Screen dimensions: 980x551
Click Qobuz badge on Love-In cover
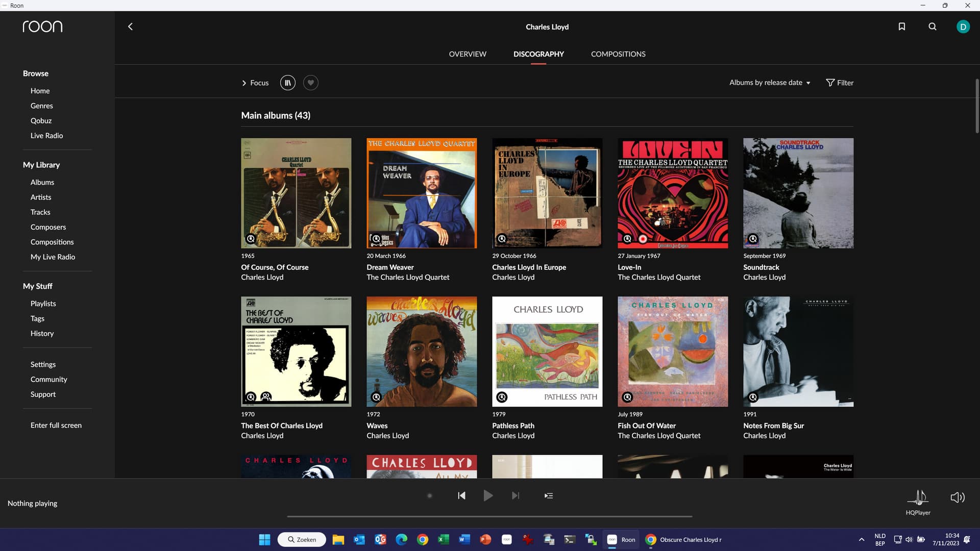[x=627, y=239]
